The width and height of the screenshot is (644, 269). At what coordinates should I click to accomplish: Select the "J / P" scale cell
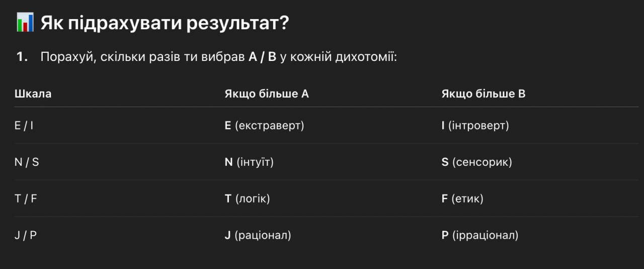(x=26, y=235)
